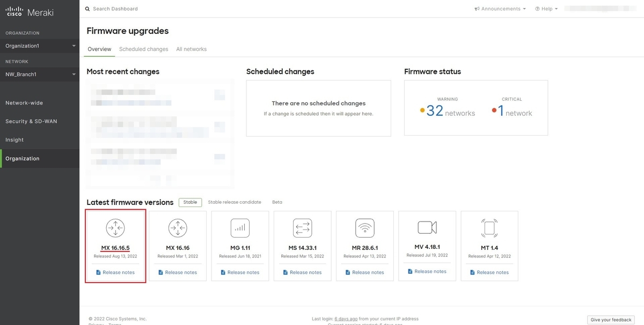Click the 6 days ago last login link
Viewport: 644px width, 325px height.
pyautogui.click(x=346, y=319)
